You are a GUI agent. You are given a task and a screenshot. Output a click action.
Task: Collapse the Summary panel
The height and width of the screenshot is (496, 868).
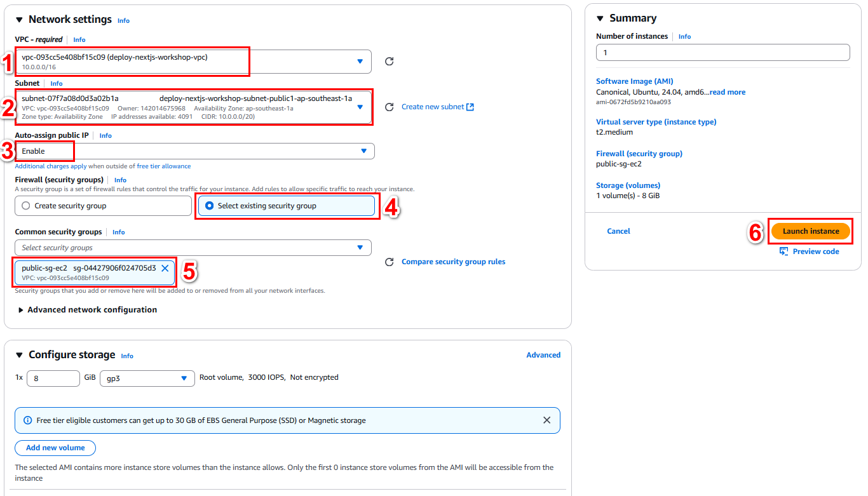[600, 18]
